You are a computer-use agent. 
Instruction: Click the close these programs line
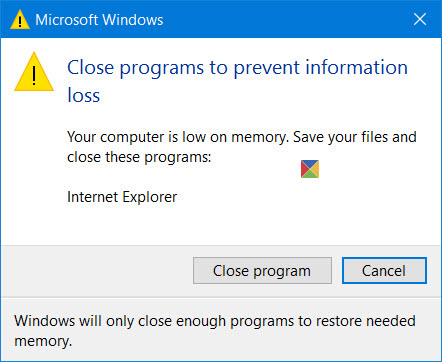point(139,157)
